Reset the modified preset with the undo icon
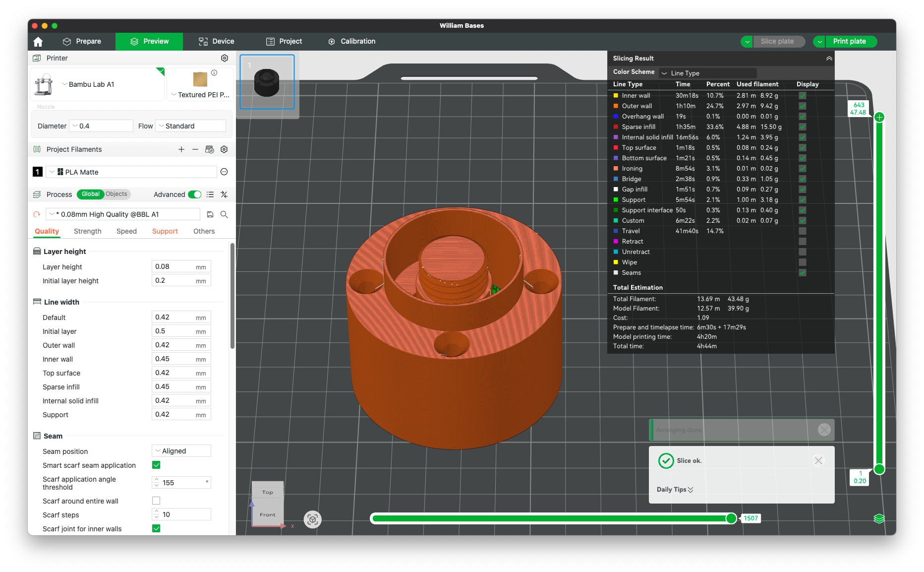The height and width of the screenshot is (572, 924). pos(37,214)
